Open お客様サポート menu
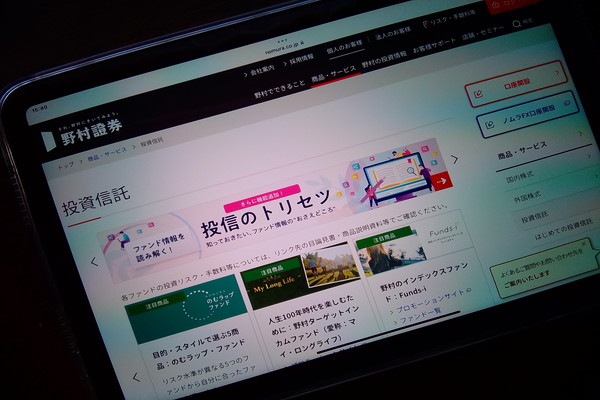600x400 pixels. point(434,46)
